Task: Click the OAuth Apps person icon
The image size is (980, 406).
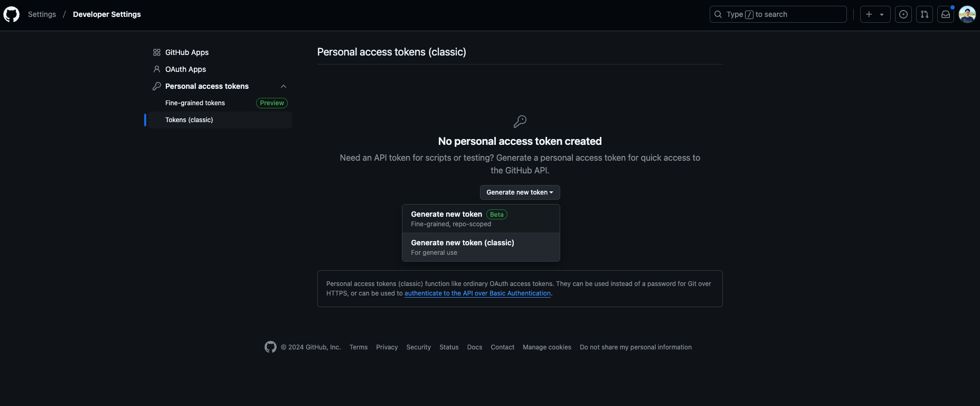Action: (x=157, y=69)
